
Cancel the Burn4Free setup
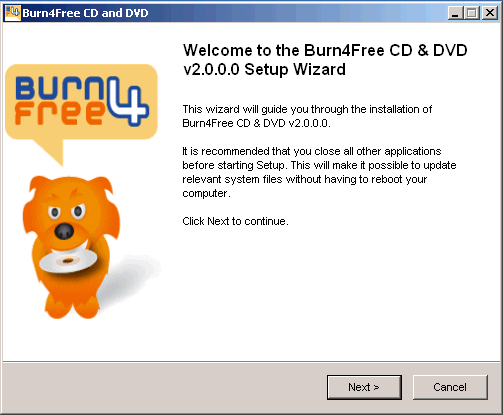tap(450, 387)
